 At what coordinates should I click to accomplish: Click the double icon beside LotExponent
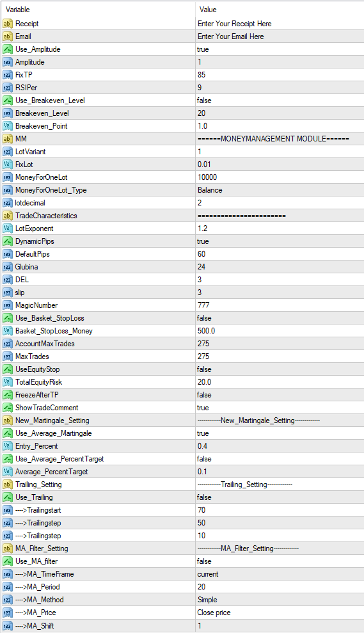pos(8,228)
